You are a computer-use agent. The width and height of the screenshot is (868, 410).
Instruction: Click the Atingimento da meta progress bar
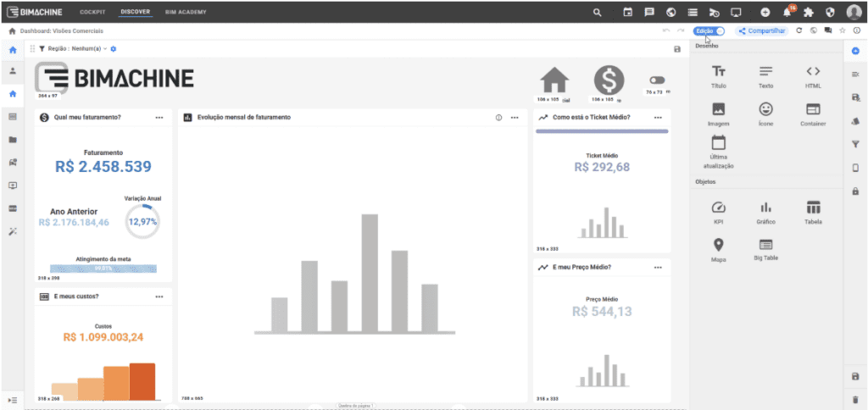coord(103,268)
